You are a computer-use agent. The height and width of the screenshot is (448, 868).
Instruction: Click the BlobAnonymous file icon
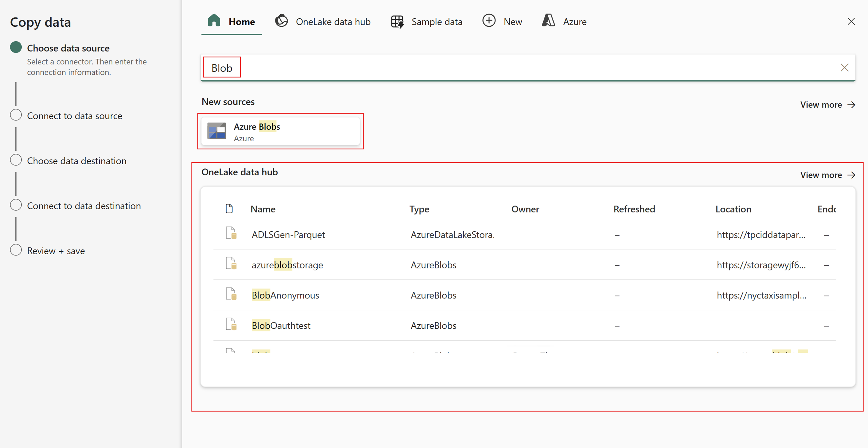231,294
